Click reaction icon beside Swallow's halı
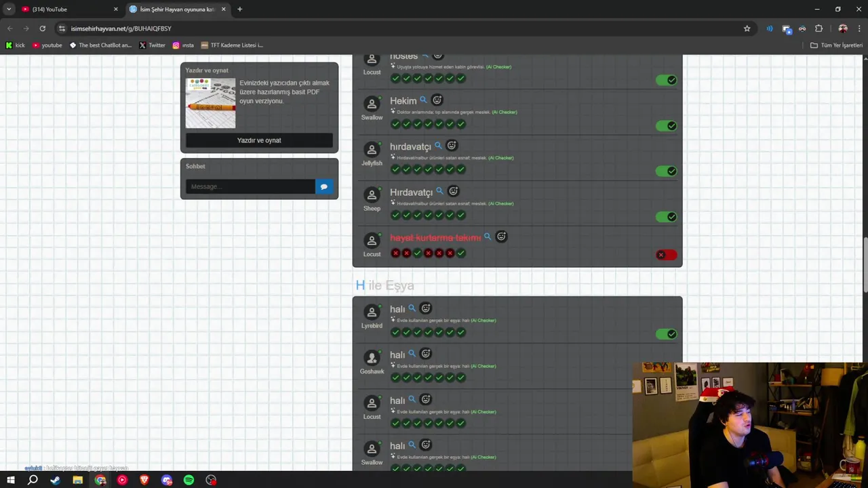 click(426, 445)
